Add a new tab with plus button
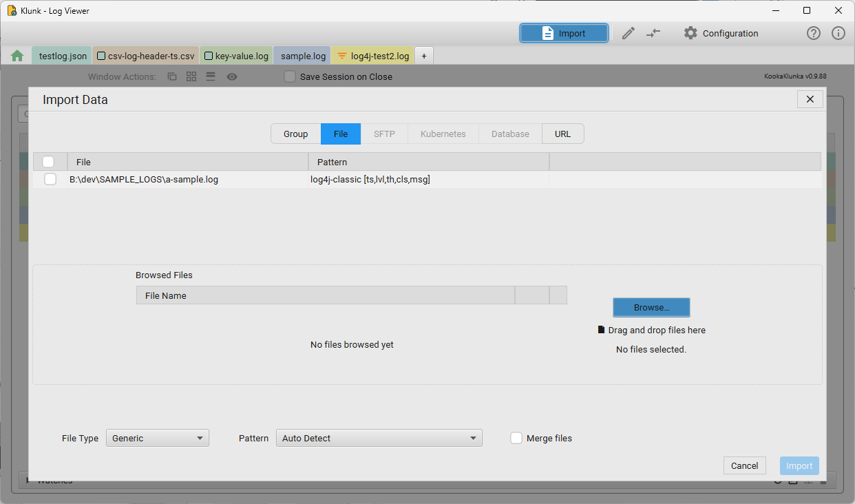This screenshot has height=504, width=855. (424, 56)
